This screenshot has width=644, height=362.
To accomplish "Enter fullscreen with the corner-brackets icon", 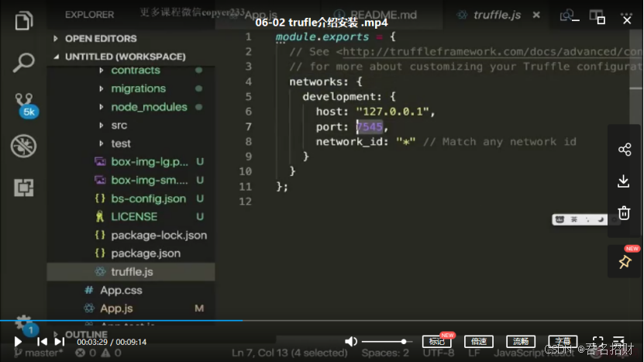I will pos(598,341).
